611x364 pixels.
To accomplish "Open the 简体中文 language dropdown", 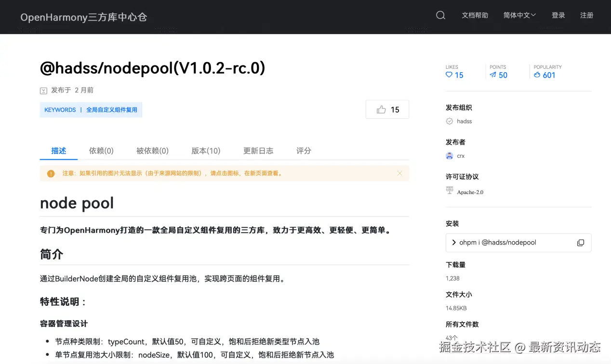I will point(519,15).
